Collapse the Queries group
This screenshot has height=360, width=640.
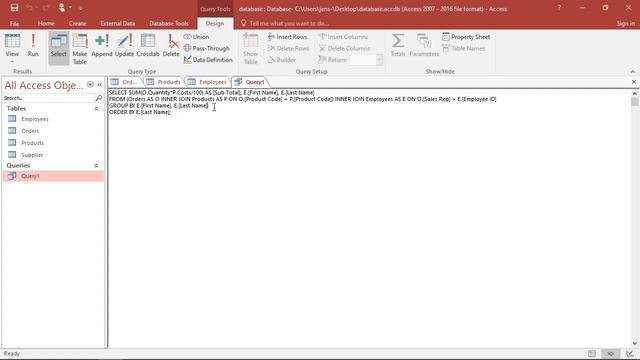pos(96,166)
